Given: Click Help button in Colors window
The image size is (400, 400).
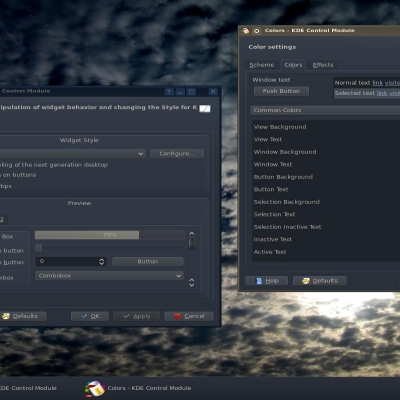Looking at the screenshot, I should (x=267, y=281).
